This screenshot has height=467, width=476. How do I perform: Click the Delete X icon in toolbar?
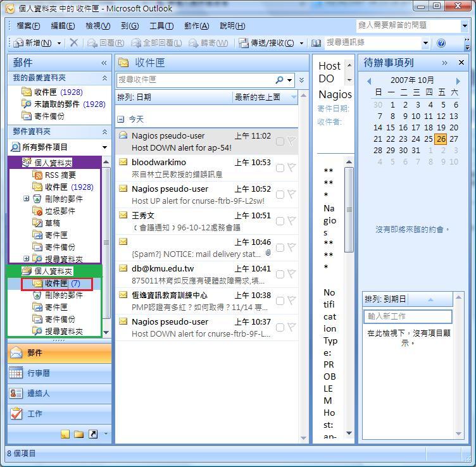74,42
